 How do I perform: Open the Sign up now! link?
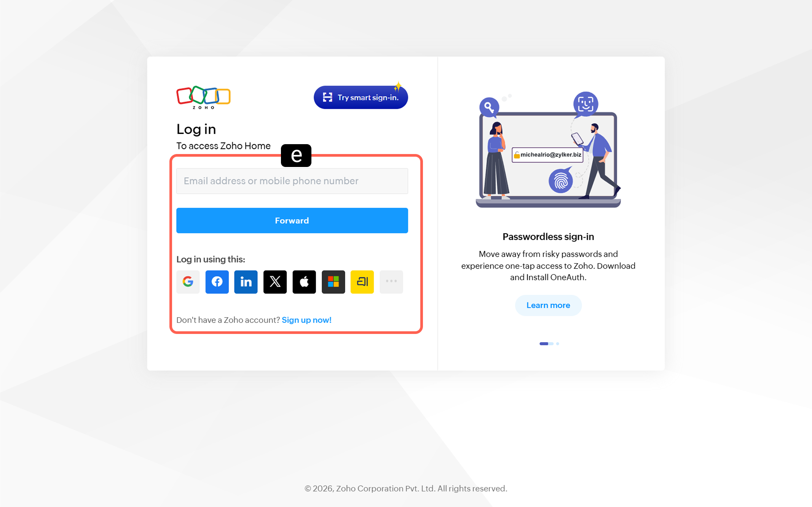click(x=306, y=320)
